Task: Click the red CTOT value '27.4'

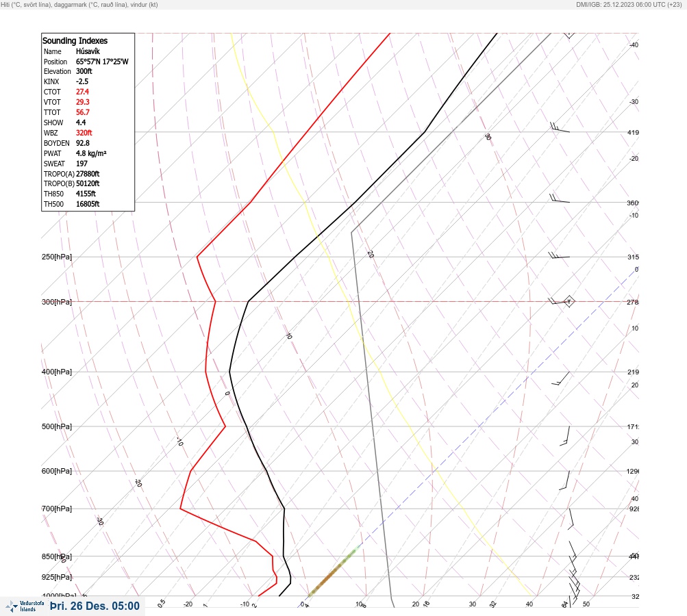Action: [82, 92]
